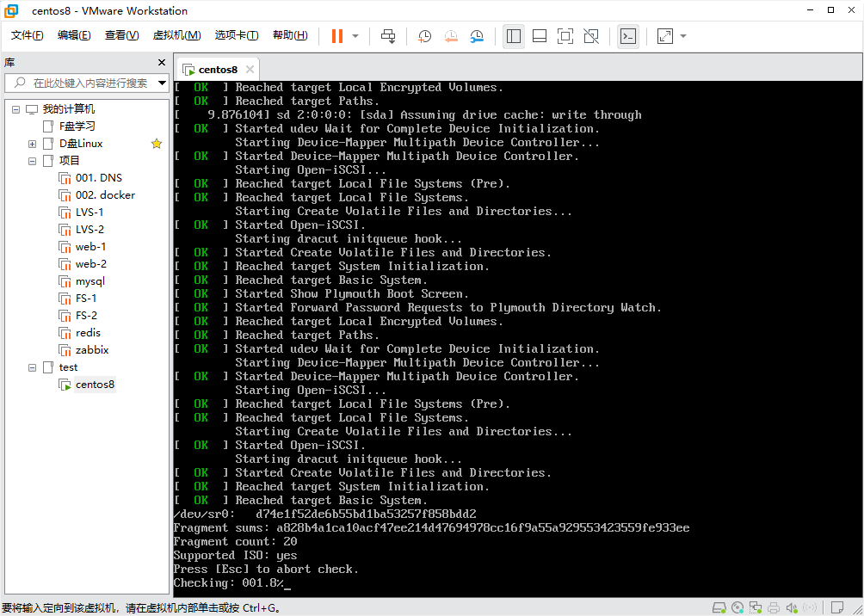Toggle the library sidebar view button
This screenshot has height=616, width=864.
[514, 36]
